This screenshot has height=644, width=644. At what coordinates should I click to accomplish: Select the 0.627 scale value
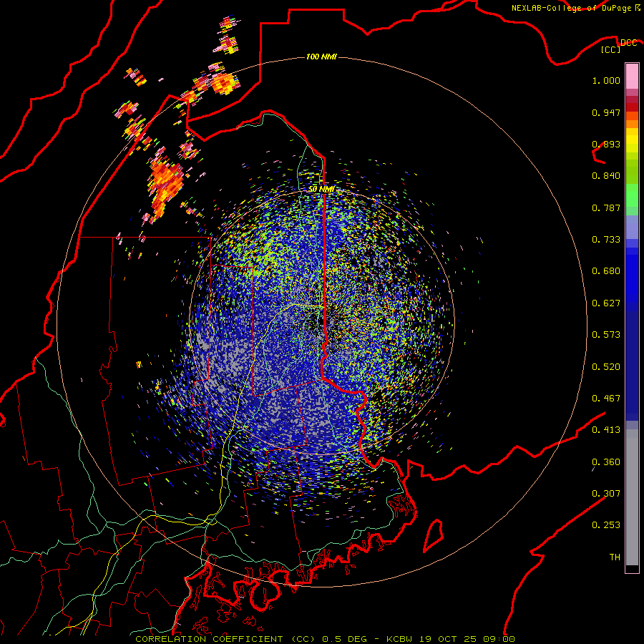(x=606, y=303)
